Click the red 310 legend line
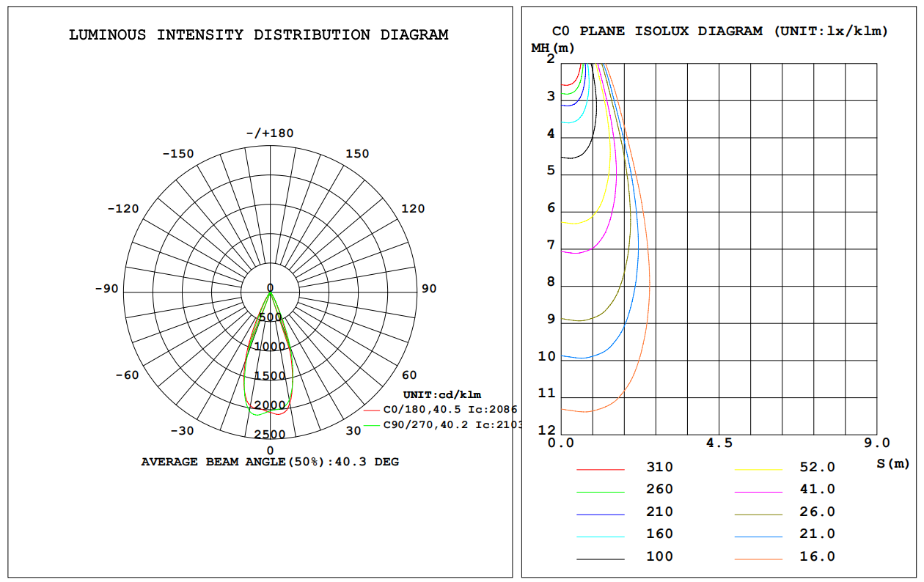The width and height of the screenshot is (924, 582). pos(600,469)
